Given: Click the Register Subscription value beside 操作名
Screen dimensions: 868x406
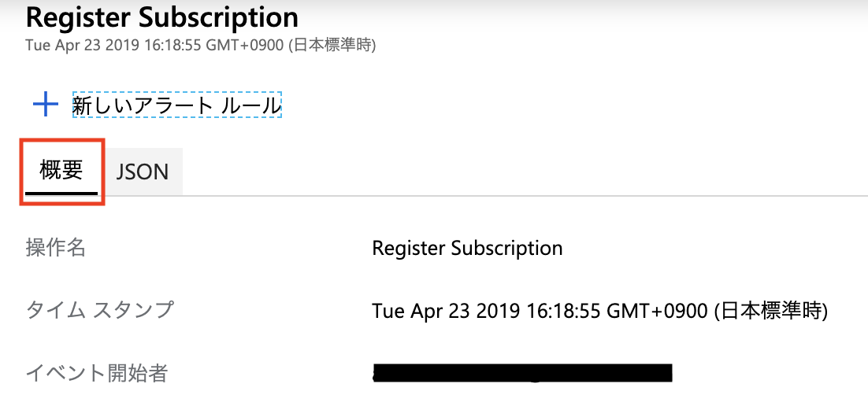Looking at the screenshot, I should [x=467, y=249].
